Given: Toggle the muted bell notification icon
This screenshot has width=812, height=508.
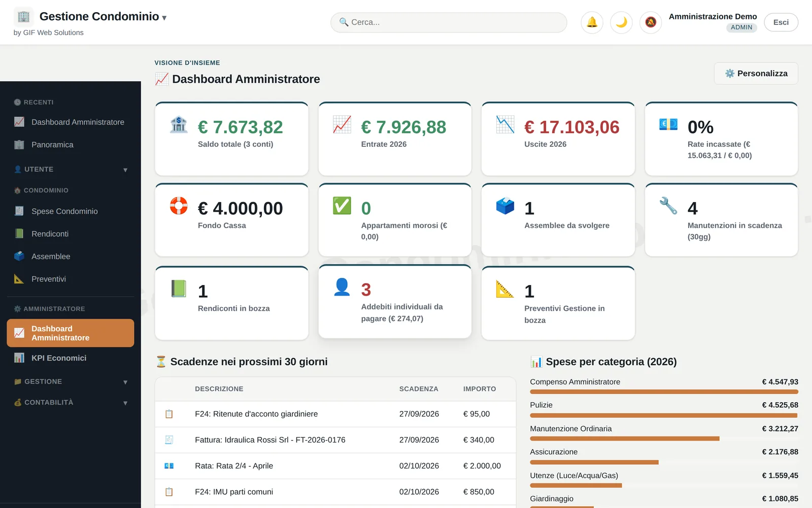Looking at the screenshot, I should tap(651, 22).
